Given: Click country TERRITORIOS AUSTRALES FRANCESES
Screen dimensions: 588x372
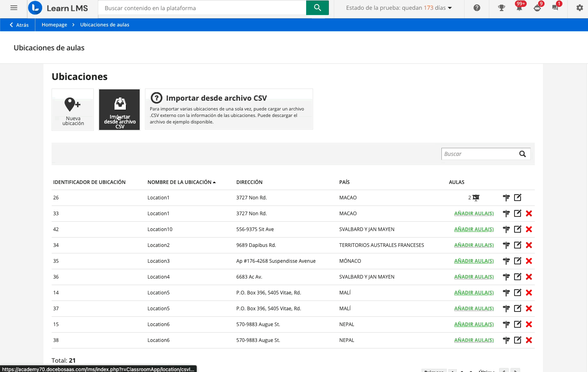Looking at the screenshot, I should pyautogui.click(x=382, y=245).
